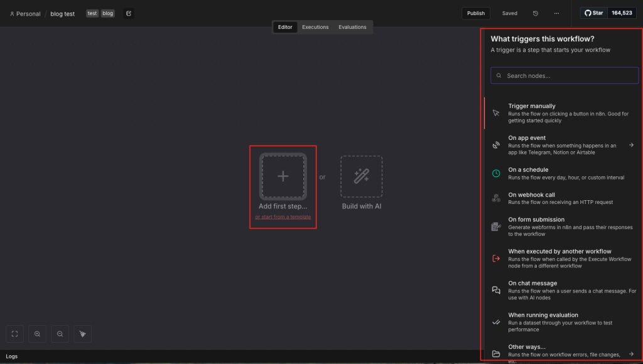Zoom out on the canvas
The height and width of the screenshot is (364, 643).
(60, 334)
